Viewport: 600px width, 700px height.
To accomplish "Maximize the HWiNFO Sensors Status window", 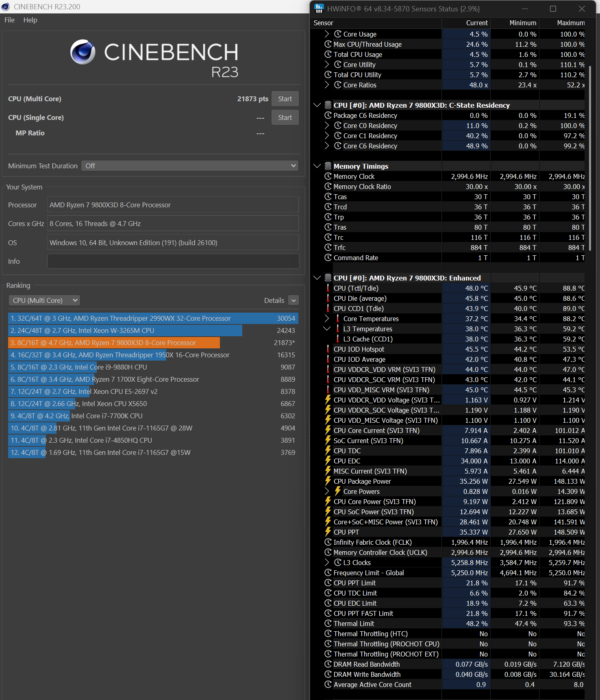I will click(x=553, y=9).
